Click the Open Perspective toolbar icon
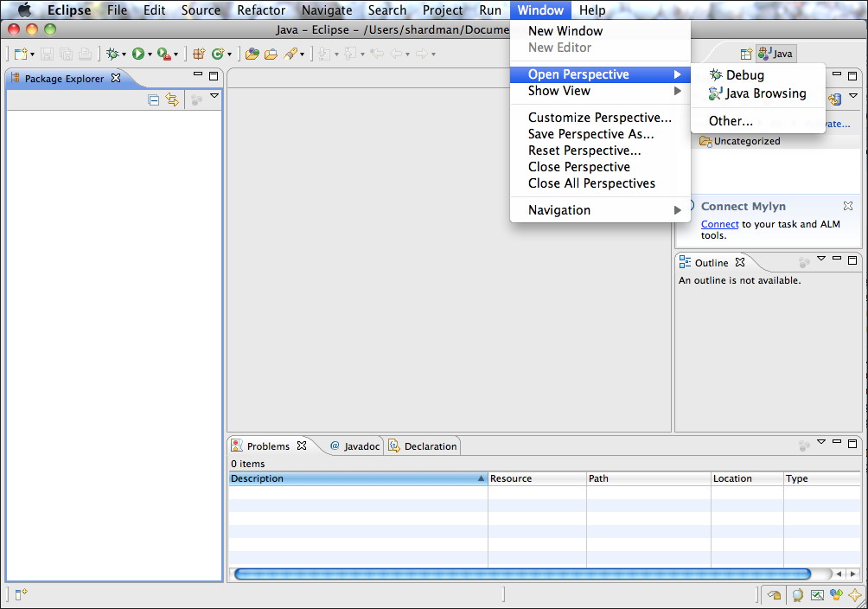 point(746,54)
